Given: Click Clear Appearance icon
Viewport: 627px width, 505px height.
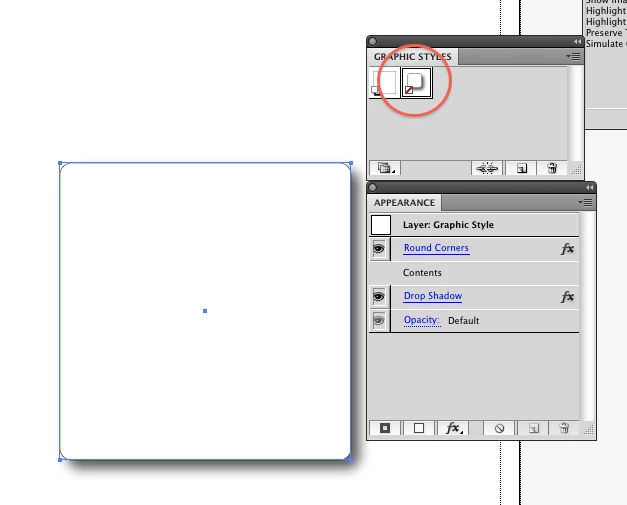Looking at the screenshot, I should (499, 428).
